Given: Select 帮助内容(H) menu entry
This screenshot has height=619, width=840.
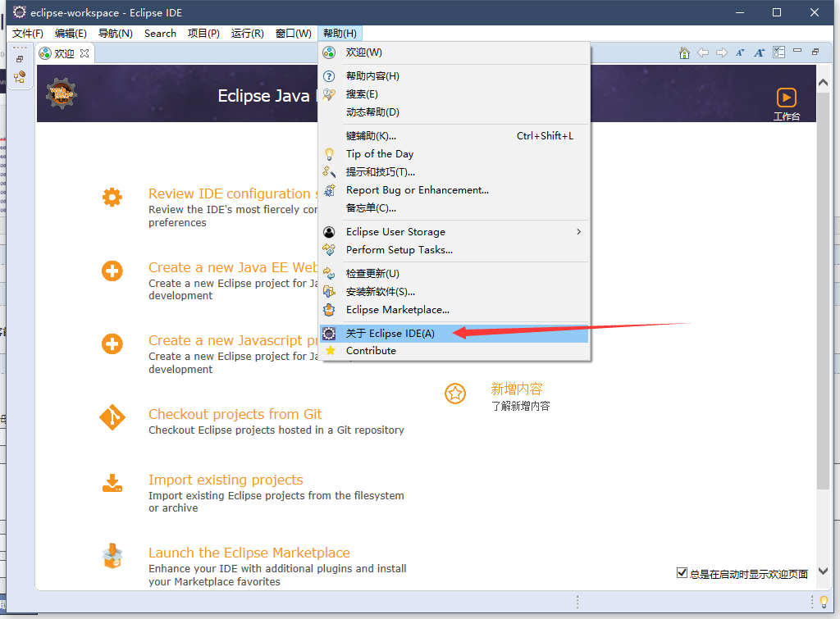Looking at the screenshot, I should (454, 76).
